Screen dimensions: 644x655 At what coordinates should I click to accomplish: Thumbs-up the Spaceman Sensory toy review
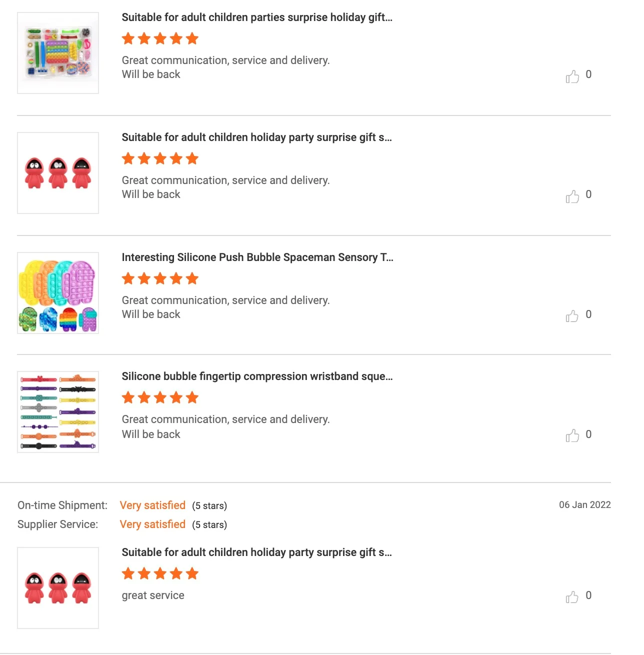point(572,316)
